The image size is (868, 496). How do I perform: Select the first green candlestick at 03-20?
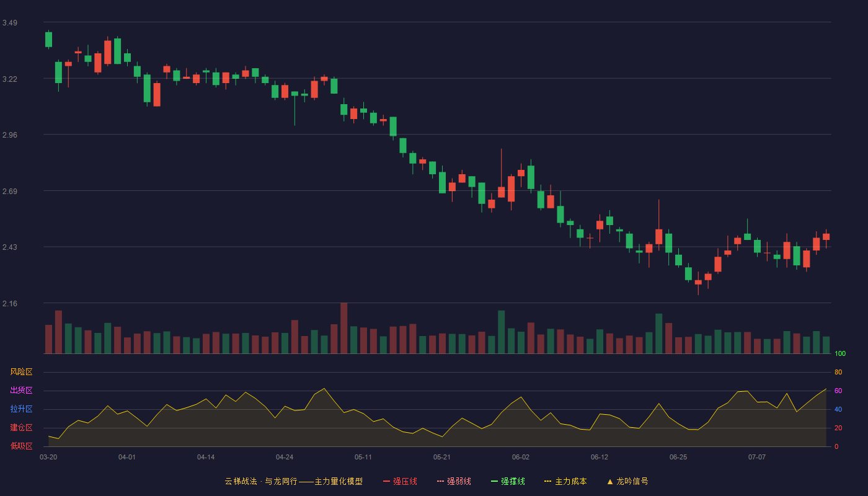[x=48, y=40]
